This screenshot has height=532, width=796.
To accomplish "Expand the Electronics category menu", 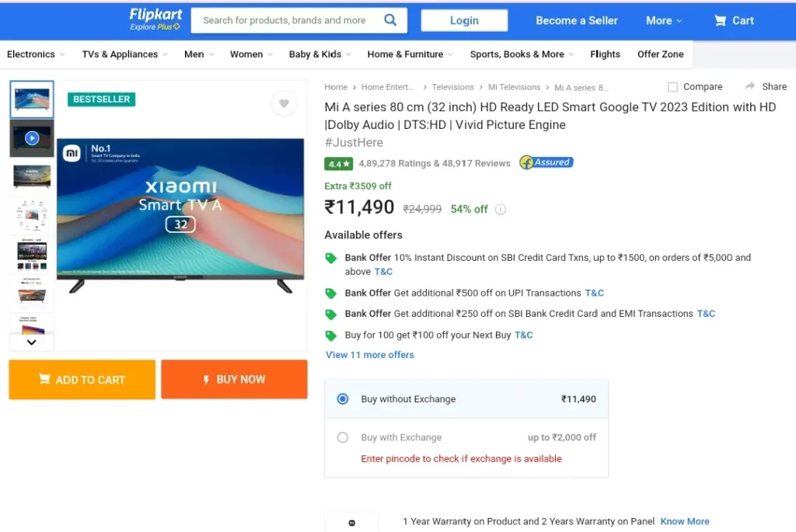I will click(36, 54).
